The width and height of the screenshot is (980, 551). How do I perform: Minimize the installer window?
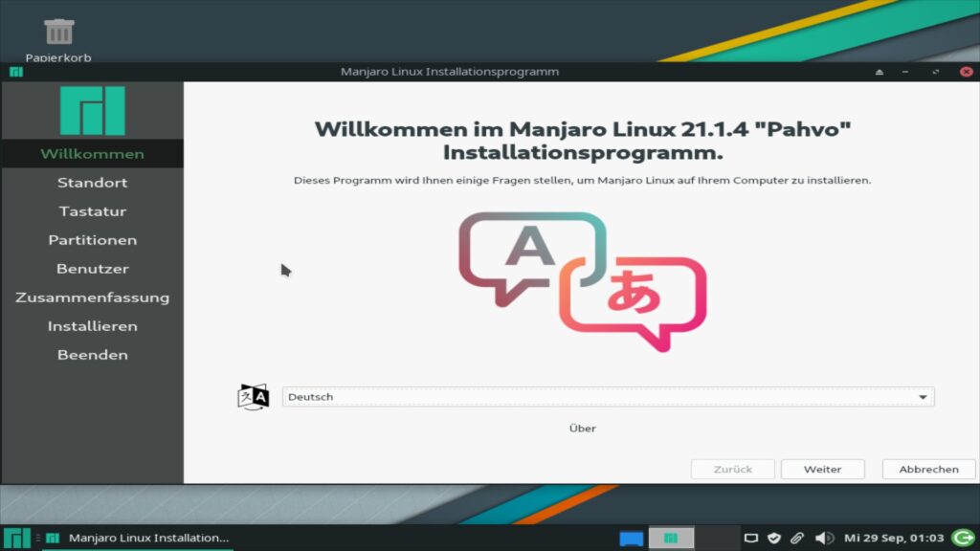click(905, 72)
